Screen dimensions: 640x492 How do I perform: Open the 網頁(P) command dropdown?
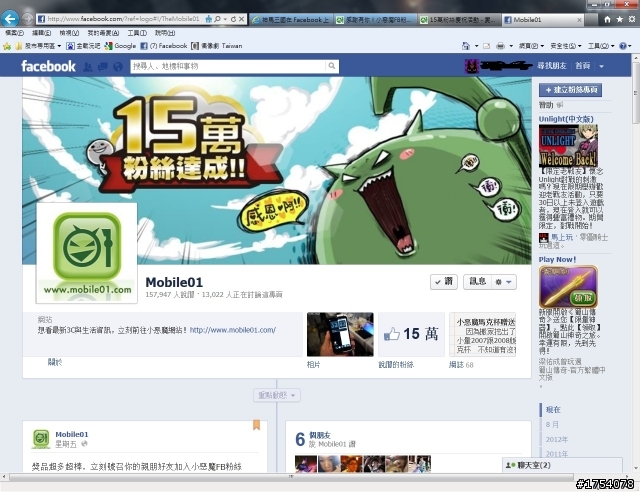531,46
